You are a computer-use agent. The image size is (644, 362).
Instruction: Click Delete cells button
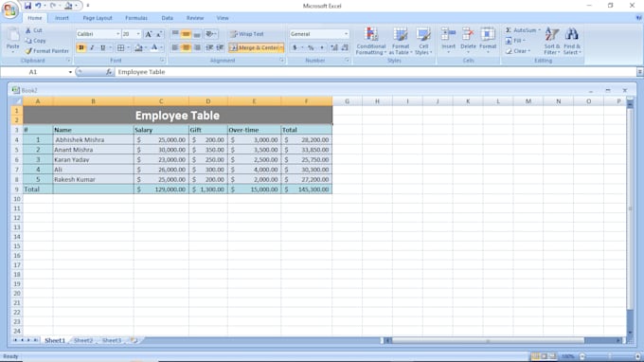[468, 40]
